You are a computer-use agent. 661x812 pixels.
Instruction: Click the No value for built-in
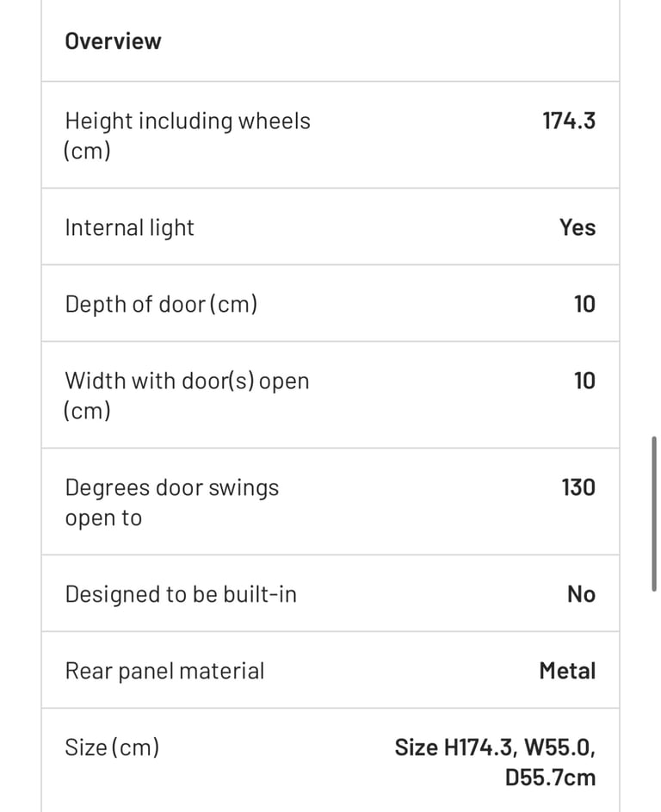click(x=581, y=594)
